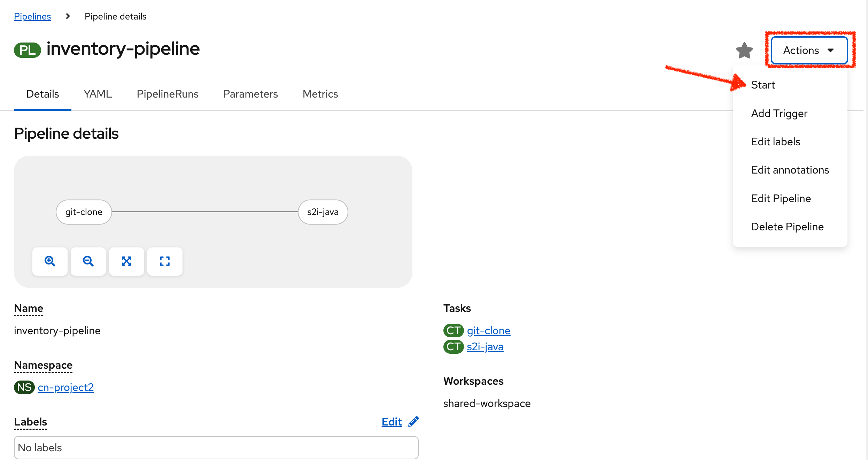868x460 pixels.
Task: Open the PipelineRuns tab
Action: (x=168, y=94)
